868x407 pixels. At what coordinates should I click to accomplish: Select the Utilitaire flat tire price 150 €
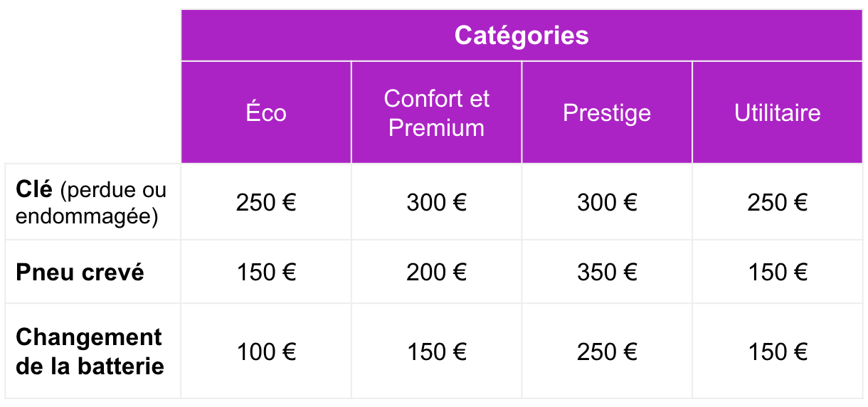[x=778, y=272]
